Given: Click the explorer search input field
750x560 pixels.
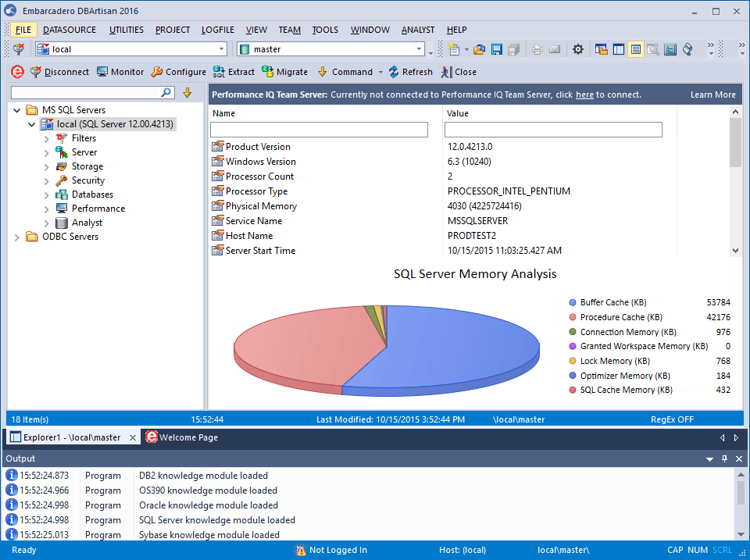Looking at the screenshot, I should [86, 92].
